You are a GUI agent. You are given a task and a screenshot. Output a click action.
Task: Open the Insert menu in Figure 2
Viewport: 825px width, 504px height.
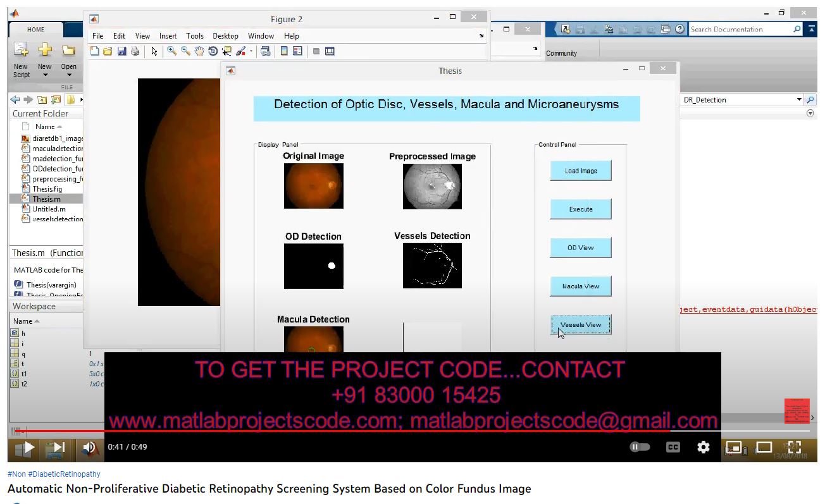[x=168, y=36]
